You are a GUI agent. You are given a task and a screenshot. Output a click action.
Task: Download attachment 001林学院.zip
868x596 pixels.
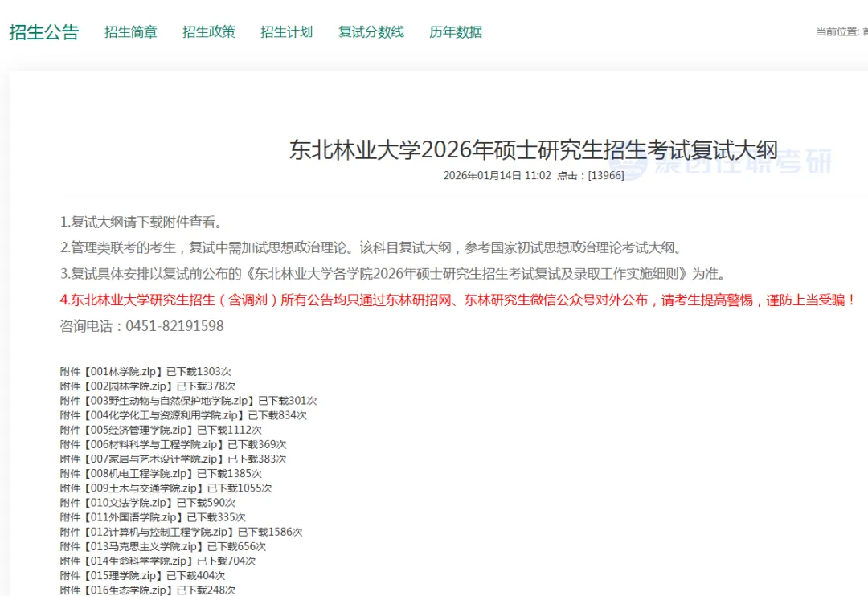[x=123, y=371]
